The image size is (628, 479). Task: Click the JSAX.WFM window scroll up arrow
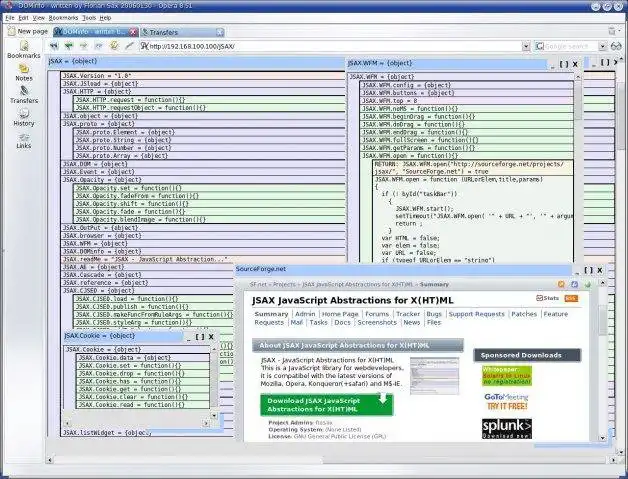[578, 76]
